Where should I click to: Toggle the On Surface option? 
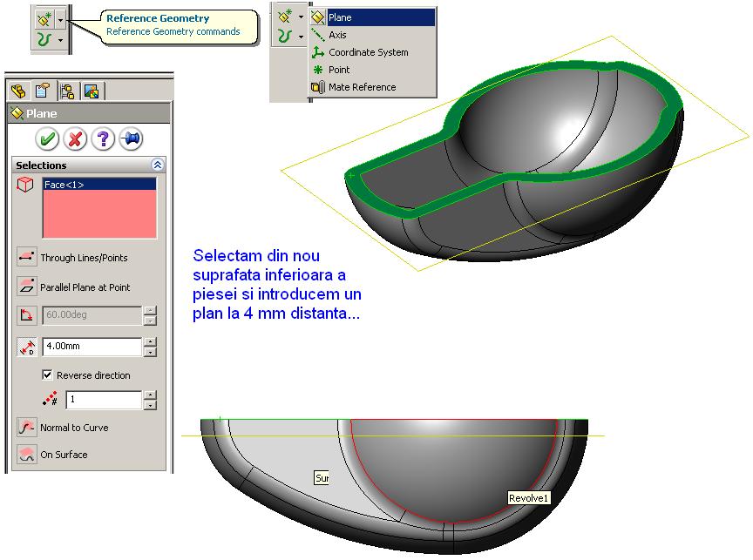point(26,454)
